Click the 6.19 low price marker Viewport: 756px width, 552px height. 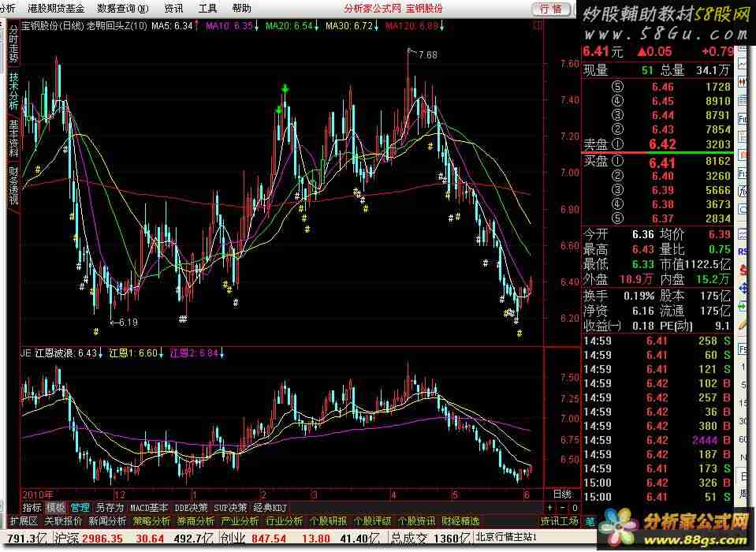(128, 322)
